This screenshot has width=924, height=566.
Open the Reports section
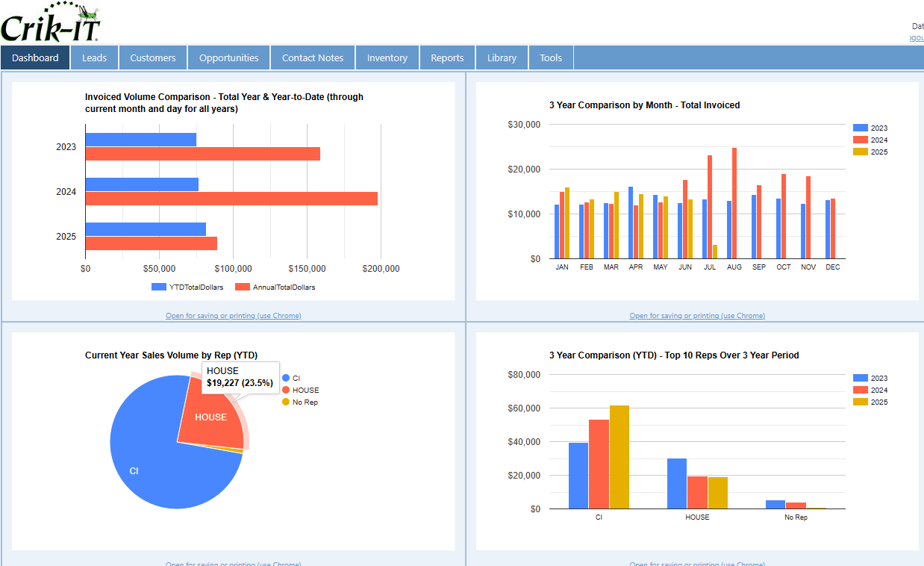click(x=447, y=57)
